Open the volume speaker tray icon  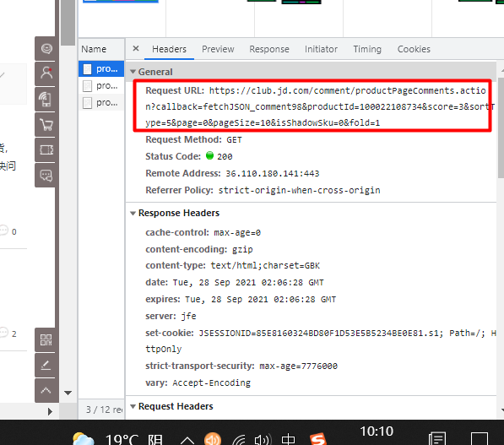263,440
